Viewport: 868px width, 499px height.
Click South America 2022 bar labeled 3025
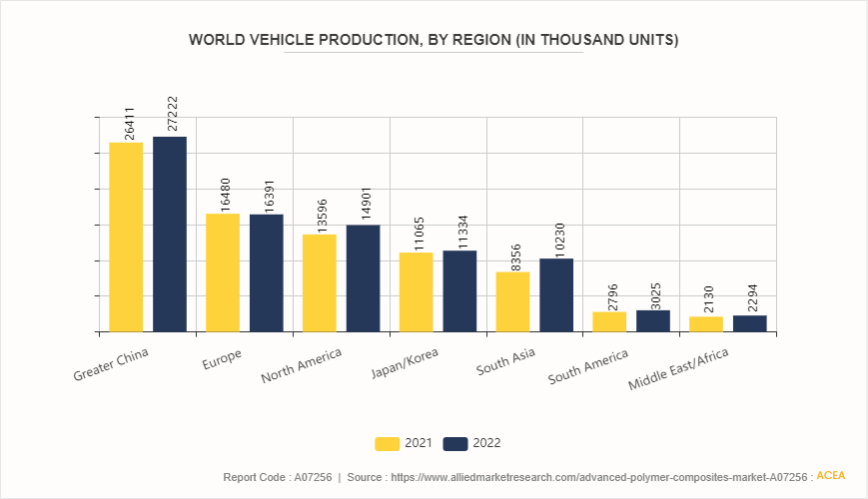click(653, 321)
